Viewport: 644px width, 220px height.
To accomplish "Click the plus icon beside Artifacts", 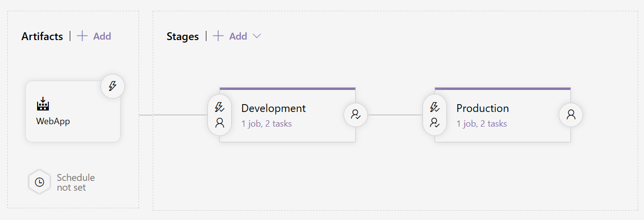I will [82, 36].
